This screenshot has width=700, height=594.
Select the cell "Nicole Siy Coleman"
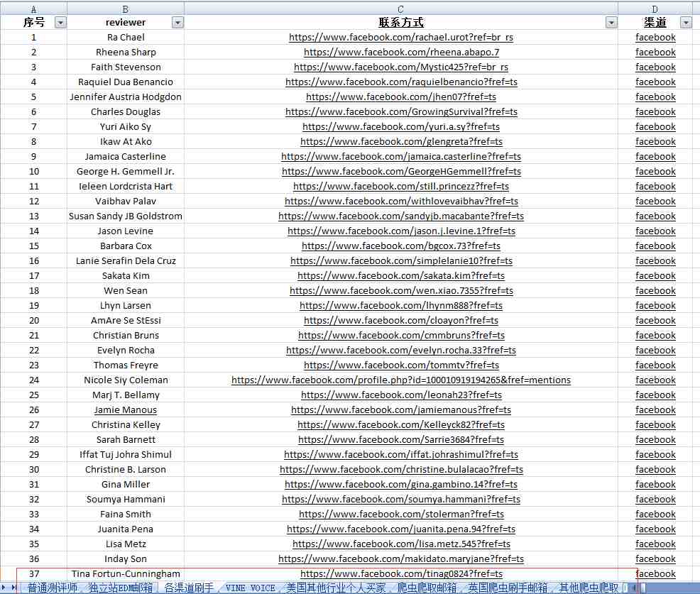pyautogui.click(x=126, y=380)
